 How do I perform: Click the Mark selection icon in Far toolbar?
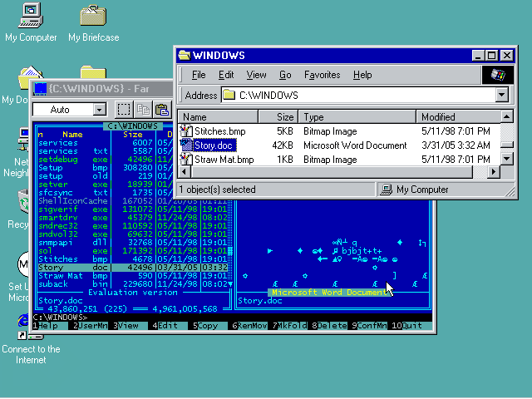pos(124,110)
